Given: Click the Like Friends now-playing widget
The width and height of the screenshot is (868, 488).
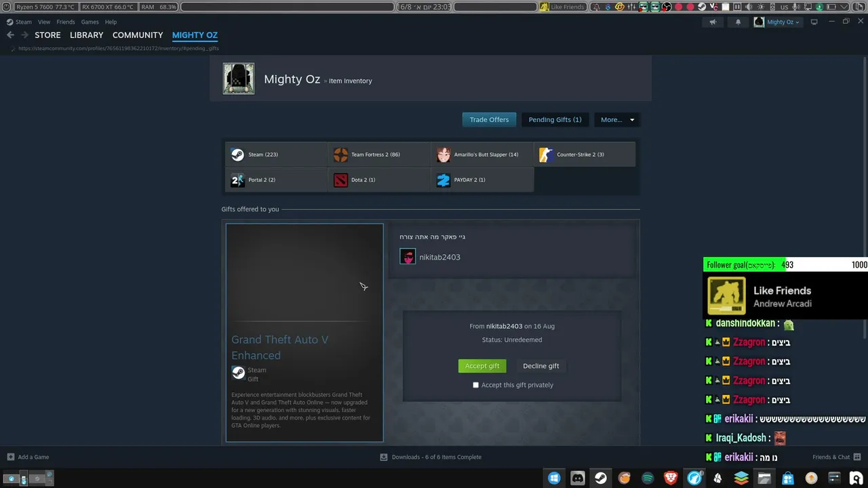Looking at the screenshot, I should coord(785,296).
